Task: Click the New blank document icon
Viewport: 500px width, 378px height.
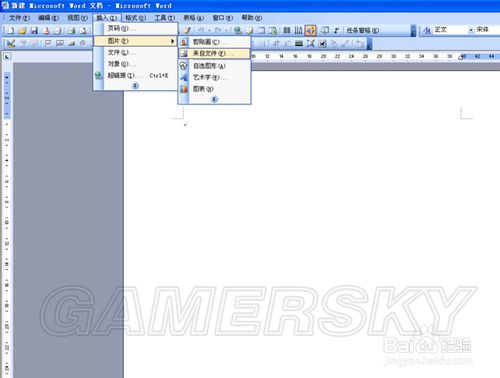Action: (11, 31)
